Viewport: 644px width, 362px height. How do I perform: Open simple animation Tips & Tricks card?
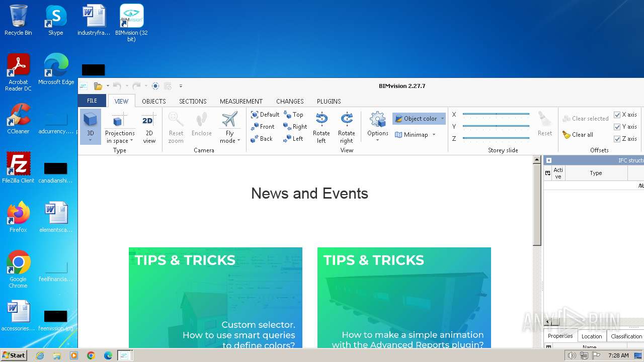pyautogui.click(x=404, y=298)
